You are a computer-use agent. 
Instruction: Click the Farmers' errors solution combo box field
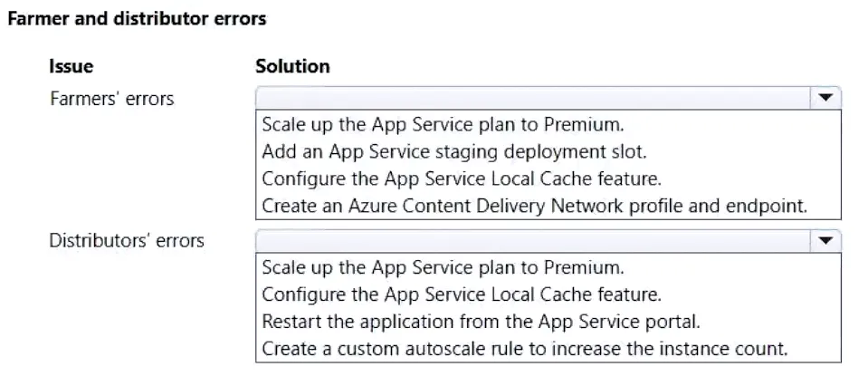pos(548,98)
